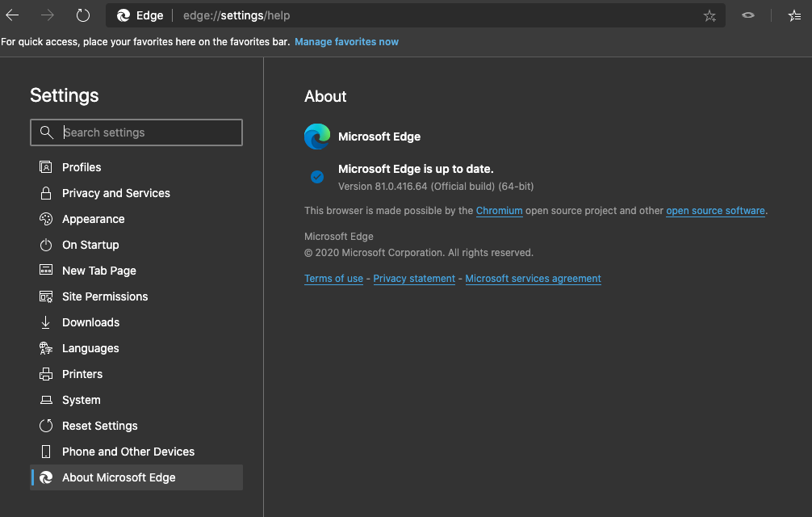The height and width of the screenshot is (517, 812).
Task: Click the Settings heading
Action: tap(65, 95)
